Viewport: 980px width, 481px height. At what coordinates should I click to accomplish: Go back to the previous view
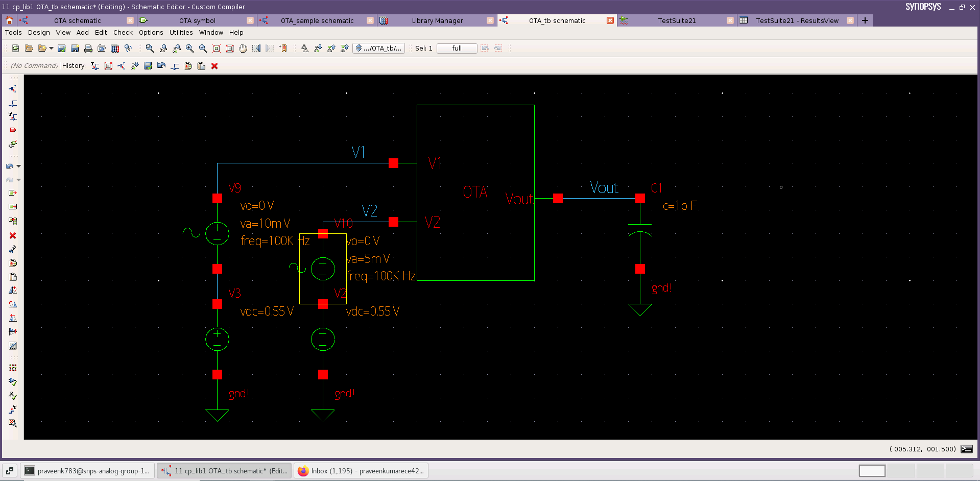[255, 48]
